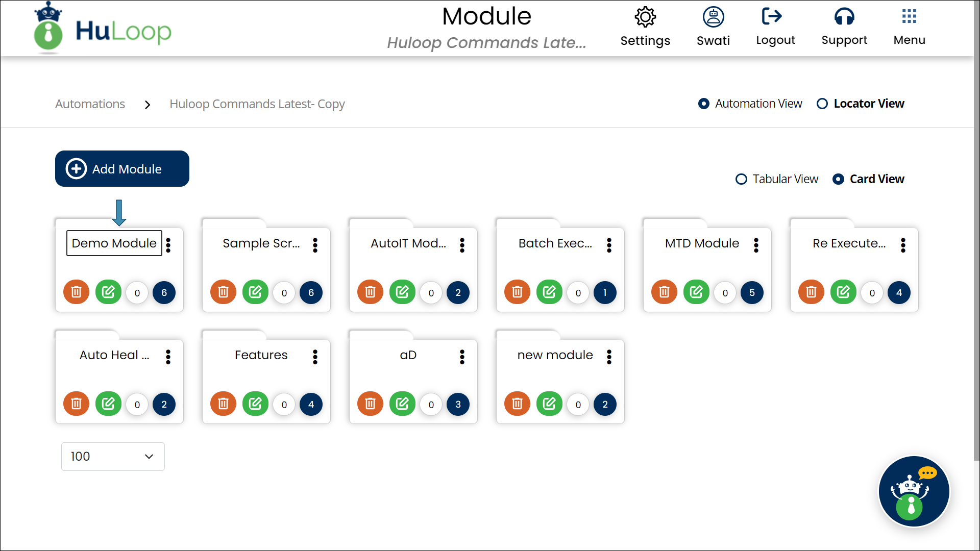Open Support headset icon
Image resolution: width=980 pixels, height=551 pixels.
click(844, 17)
